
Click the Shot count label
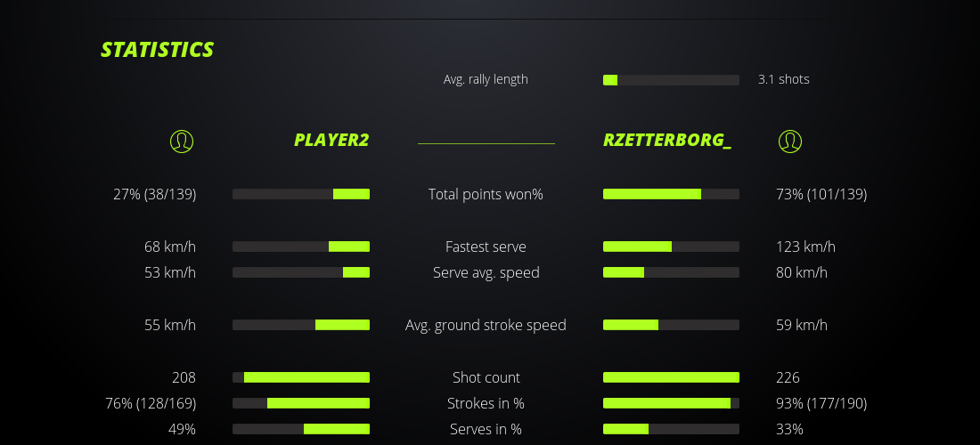tap(486, 377)
